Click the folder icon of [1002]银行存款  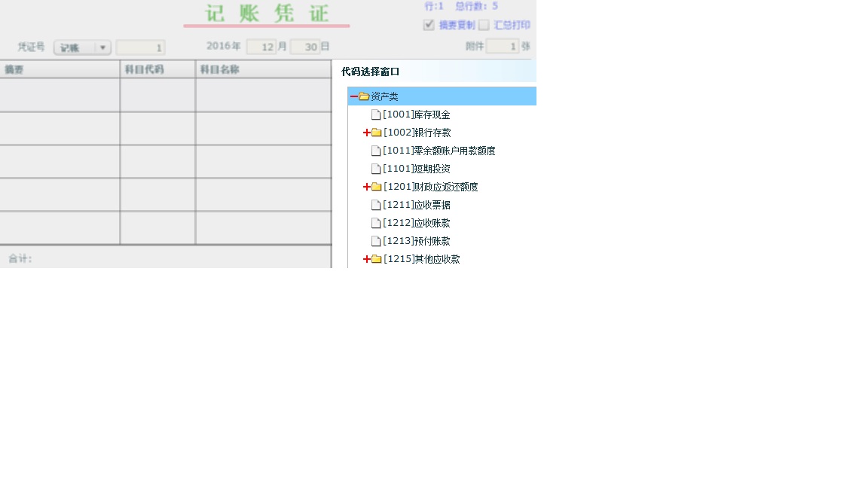(x=377, y=133)
